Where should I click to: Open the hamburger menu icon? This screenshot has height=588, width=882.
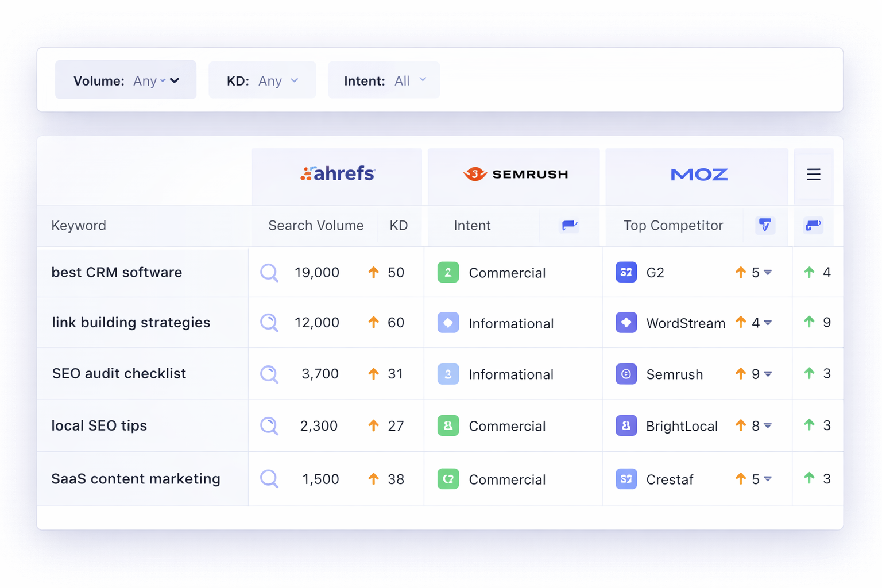tap(814, 174)
